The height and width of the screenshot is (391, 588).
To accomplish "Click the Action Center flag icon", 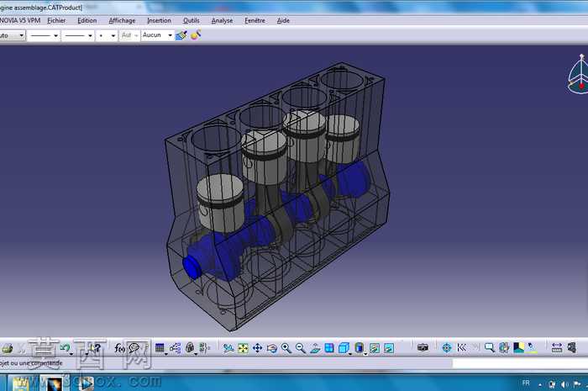I will tap(577, 384).
